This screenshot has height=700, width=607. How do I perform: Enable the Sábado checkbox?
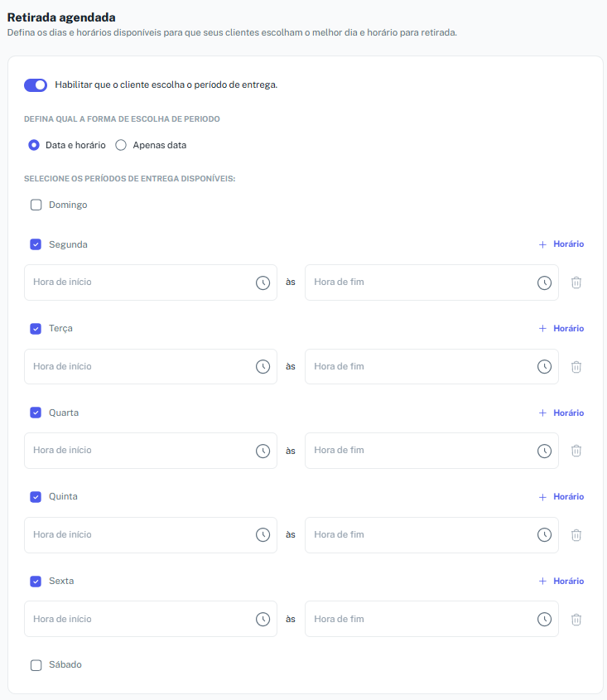(36, 665)
